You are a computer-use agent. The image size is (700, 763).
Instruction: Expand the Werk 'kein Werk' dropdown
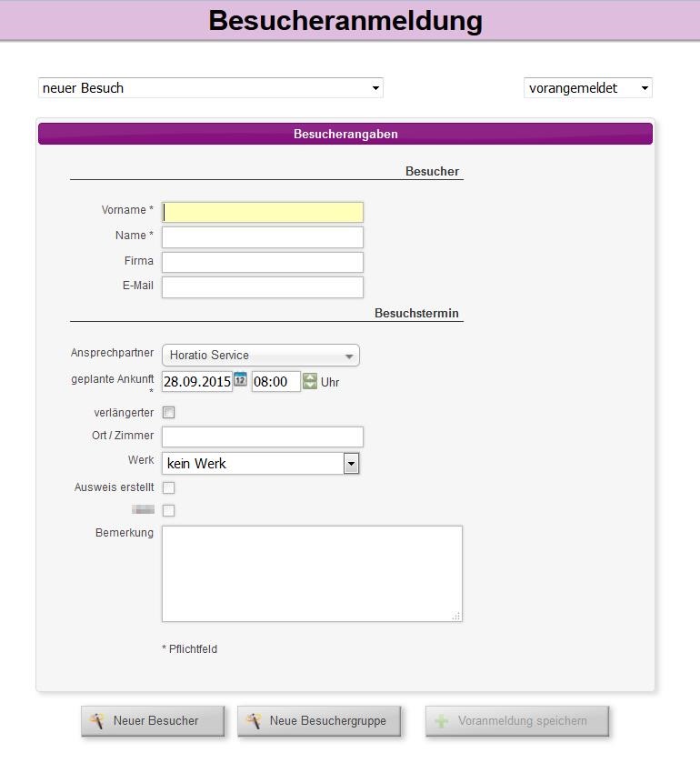click(260, 463)
